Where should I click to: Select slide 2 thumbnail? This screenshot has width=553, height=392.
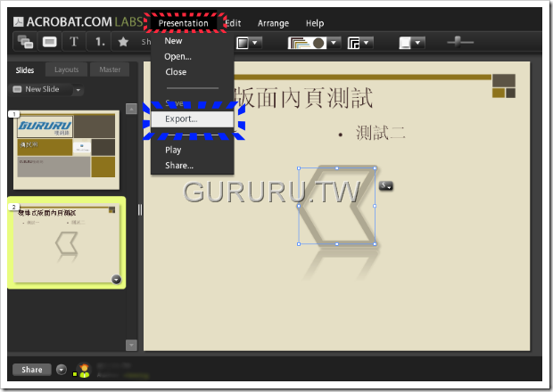pyautogui.click(x=66, y=243)
